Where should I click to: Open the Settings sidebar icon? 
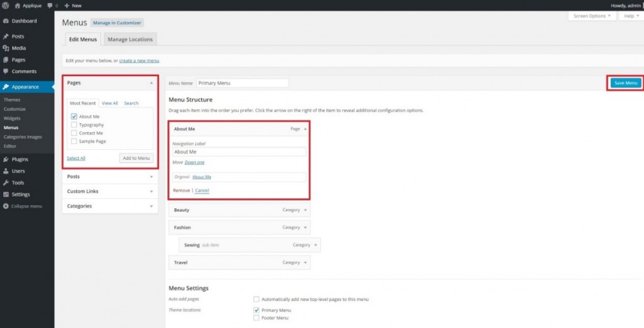[6, 195]
